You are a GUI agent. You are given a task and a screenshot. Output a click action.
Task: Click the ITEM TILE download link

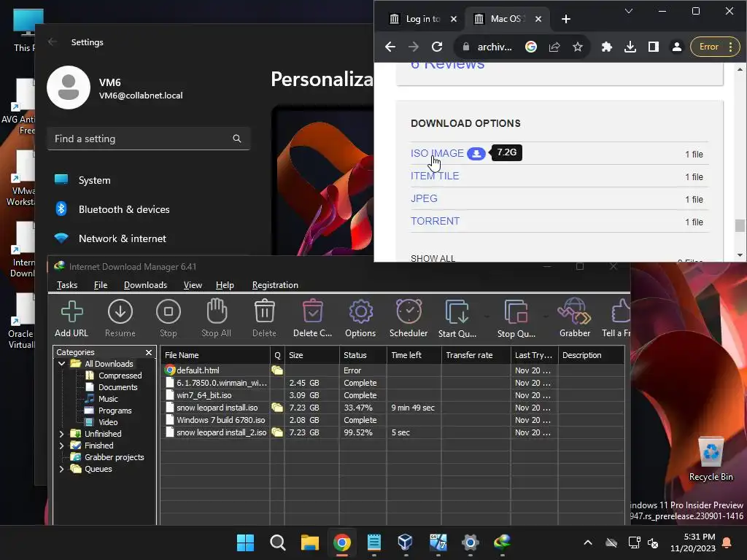pyautogui.click(x=435, y=176)
